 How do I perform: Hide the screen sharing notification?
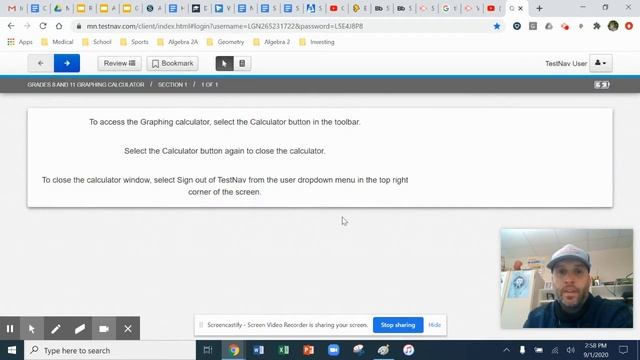[434, 325]
